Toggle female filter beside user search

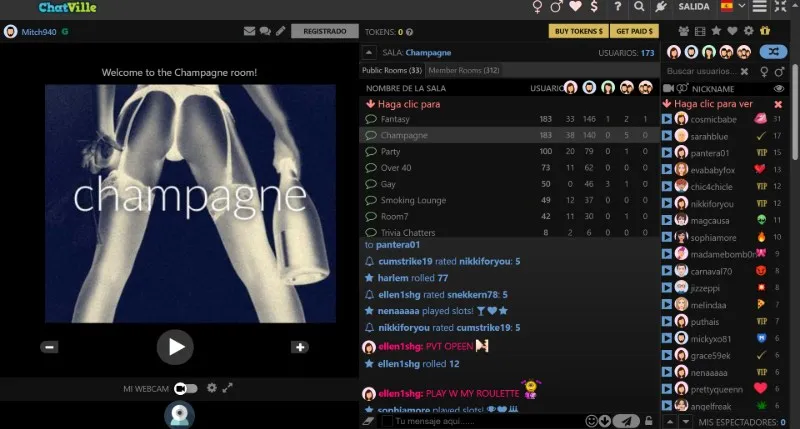pyautogui.click(x=764, y=72)
